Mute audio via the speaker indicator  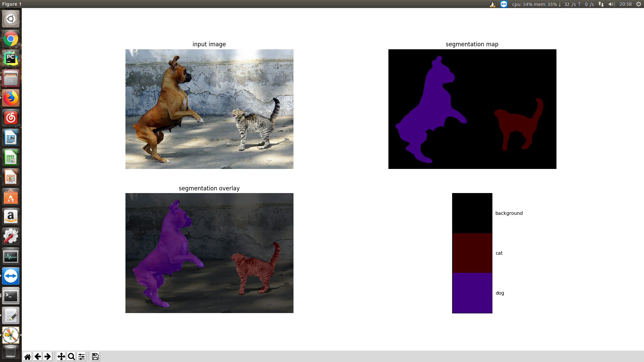(611, 4)
